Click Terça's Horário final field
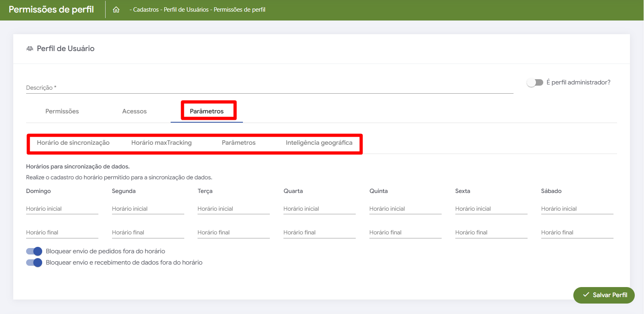The height and width of the screenshot is (314, 644). [233, 232]
